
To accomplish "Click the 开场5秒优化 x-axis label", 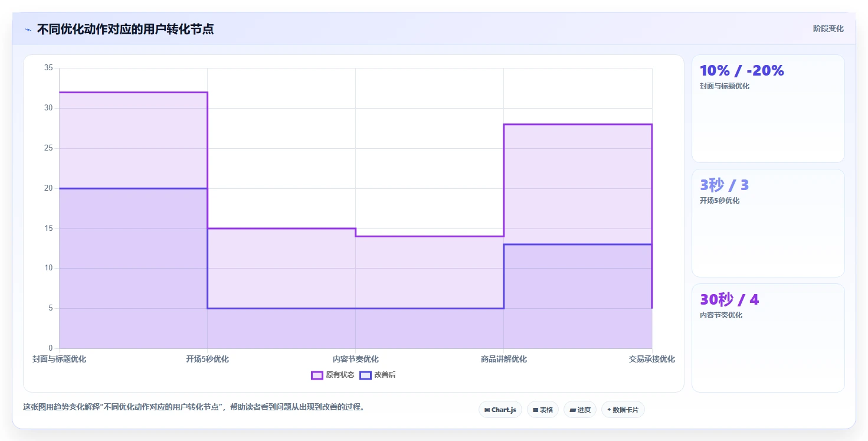I will (x=207, y=359).
